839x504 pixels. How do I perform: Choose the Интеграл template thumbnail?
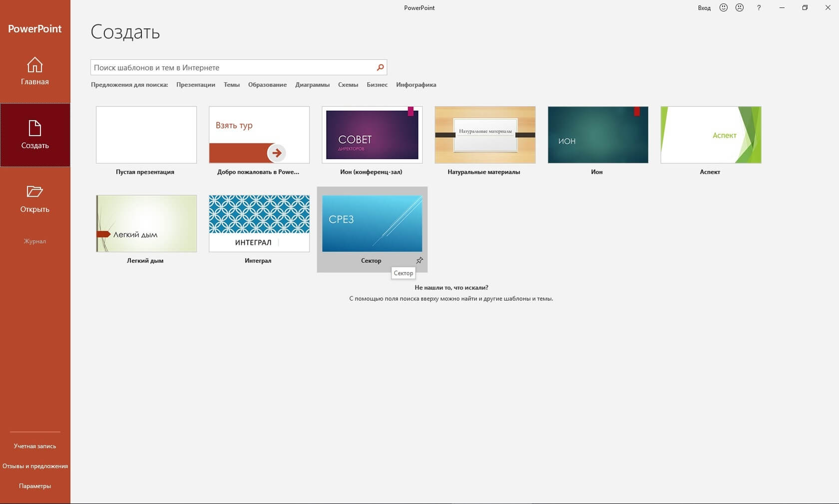tap(259, 224)
